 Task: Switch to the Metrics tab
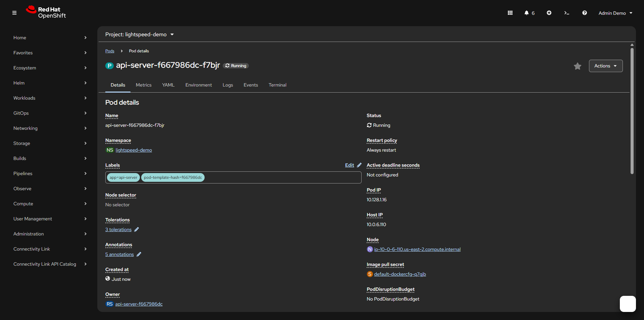[144, 85]
